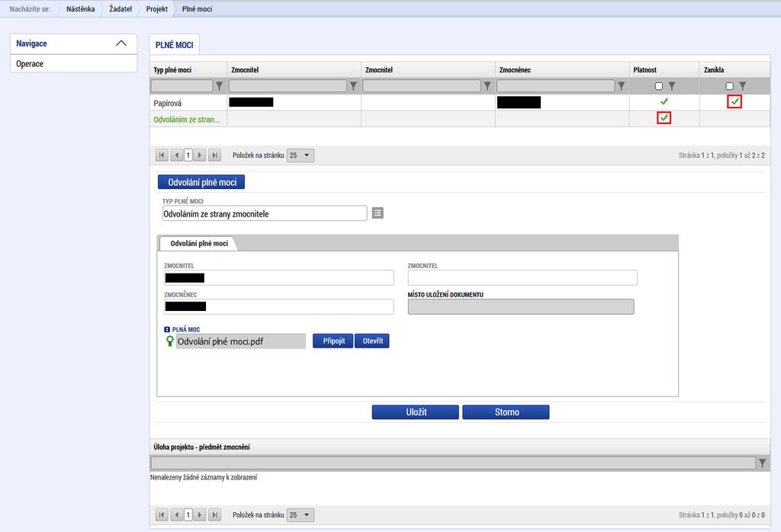Toggle the Zanikla filter checkbox
This screenshot has height=532, width=781.
730,86
